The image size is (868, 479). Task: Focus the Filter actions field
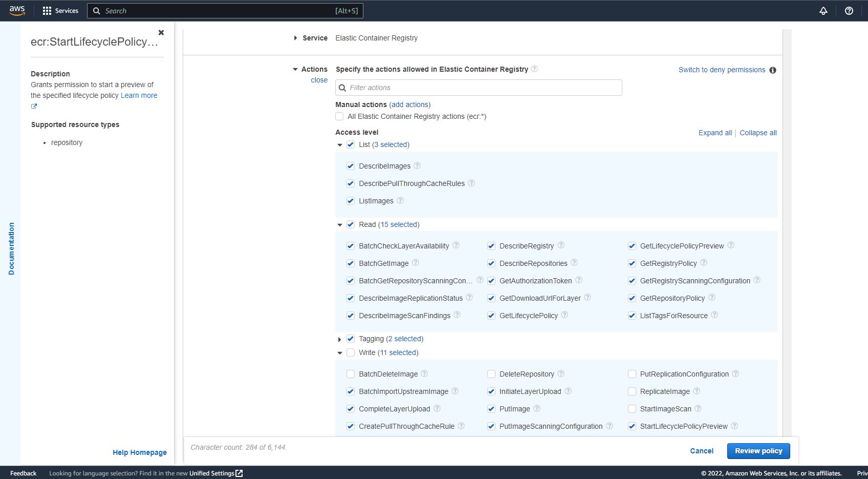coord(479,88)
